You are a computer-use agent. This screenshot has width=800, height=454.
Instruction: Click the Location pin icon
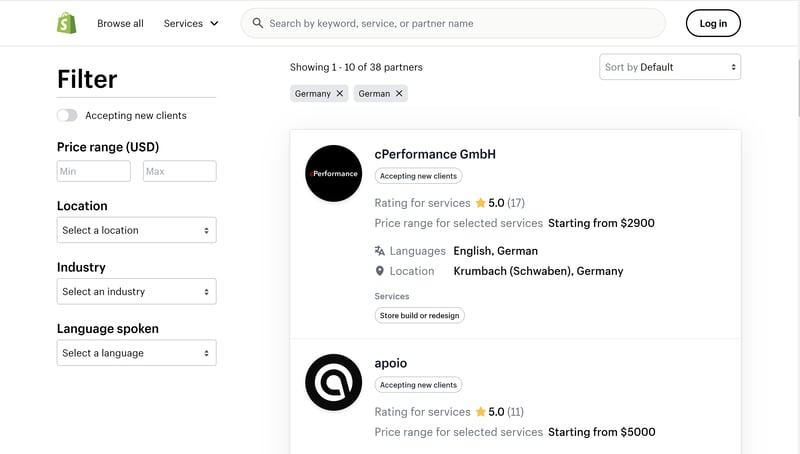(x=380, y=271)
